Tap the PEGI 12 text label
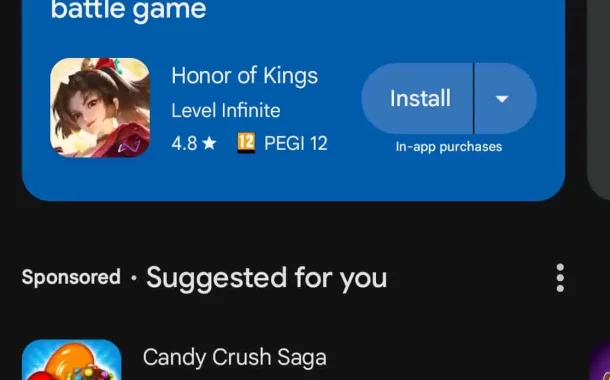 tap(296, 144)
